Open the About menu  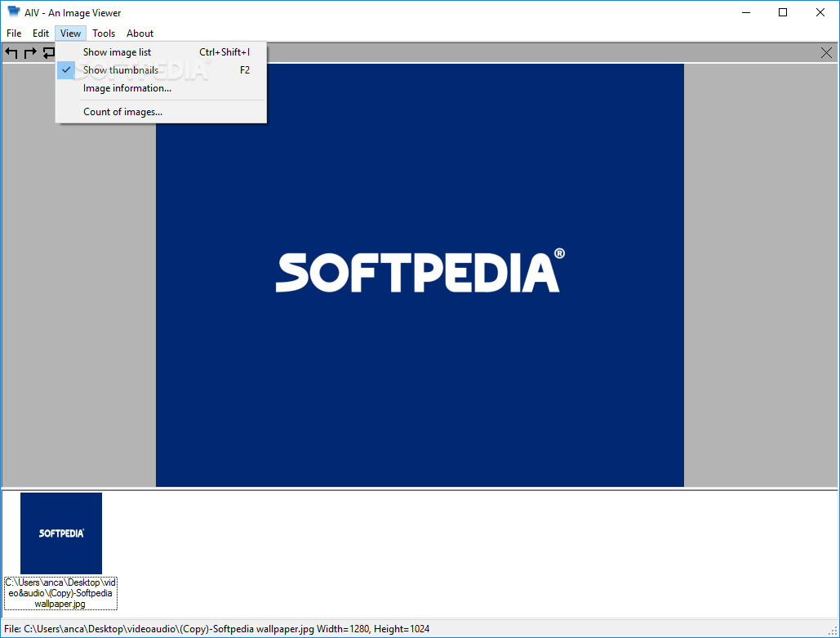click(x=140, y=33)
